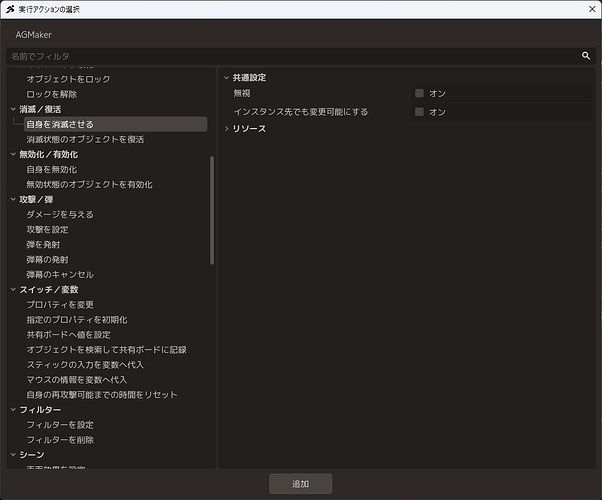Select フィルターを削除 action
The image size is (602, 500).
point(60,440)
